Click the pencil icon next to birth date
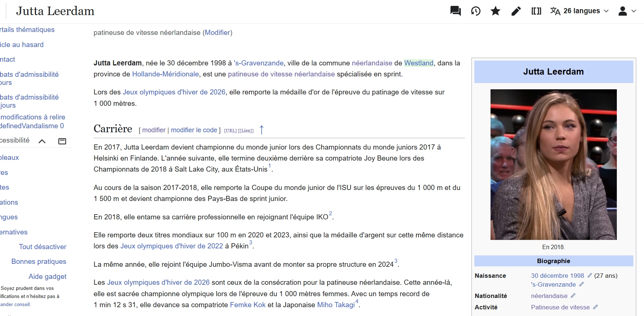Viewport: 644px width, 316px height. click(x=590, y=276)
